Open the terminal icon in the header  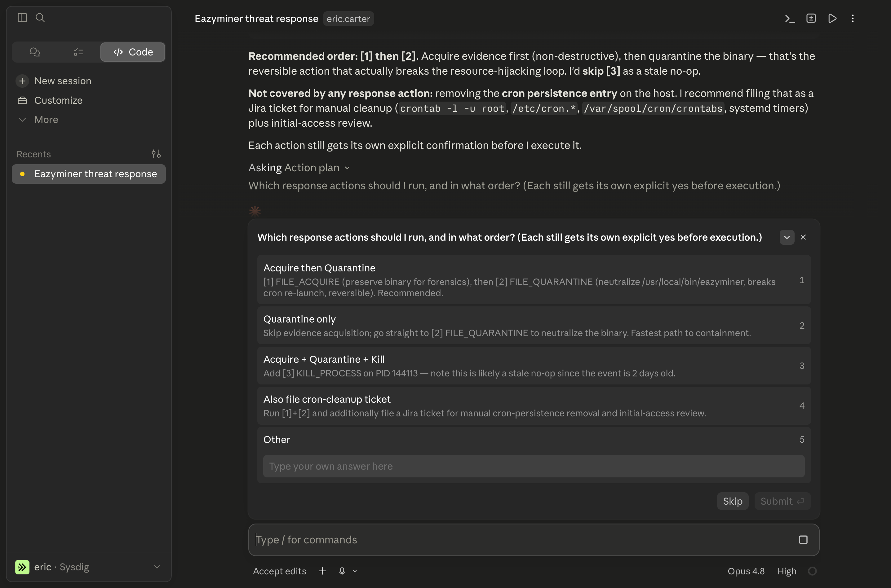click(x=790, y=18)
